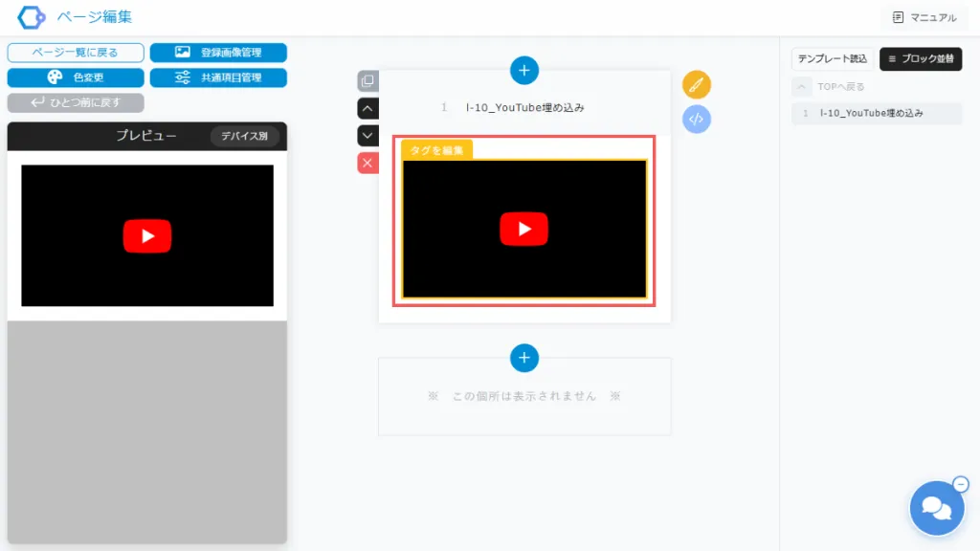Click the タグを編集 label tab
This screenshot has width=980, height=551.
click(436, 150)
